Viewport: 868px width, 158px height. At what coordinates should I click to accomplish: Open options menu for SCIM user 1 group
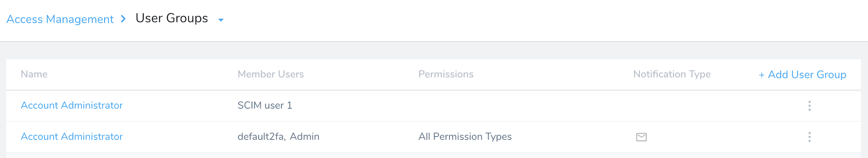tap(809, 105)
